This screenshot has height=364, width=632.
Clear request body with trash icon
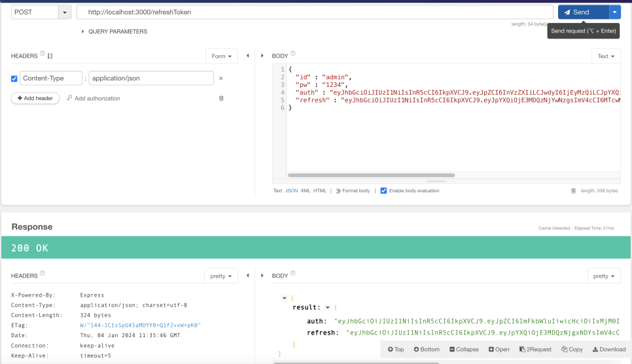(574, 191)
